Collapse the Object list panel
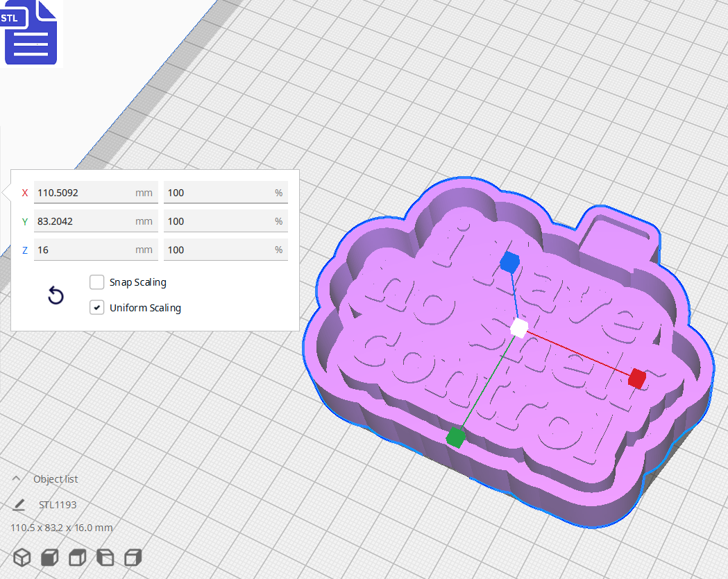This screenshot has height=579, width=728. 17,478
